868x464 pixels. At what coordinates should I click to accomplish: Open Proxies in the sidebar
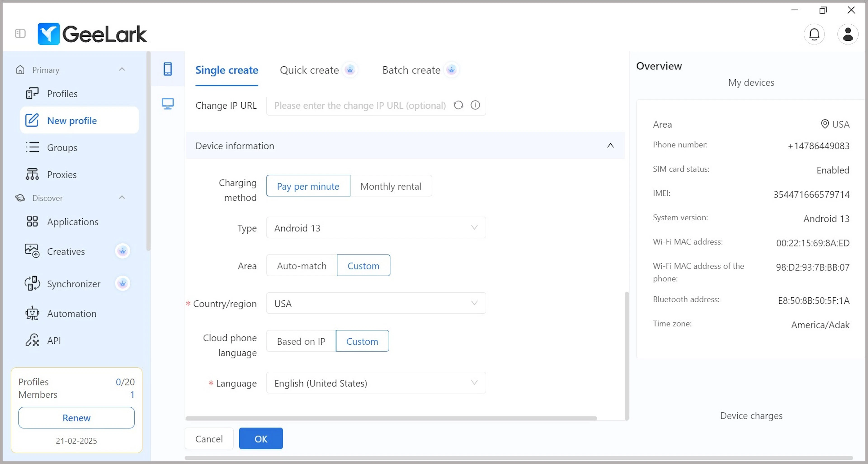[80, 174]
